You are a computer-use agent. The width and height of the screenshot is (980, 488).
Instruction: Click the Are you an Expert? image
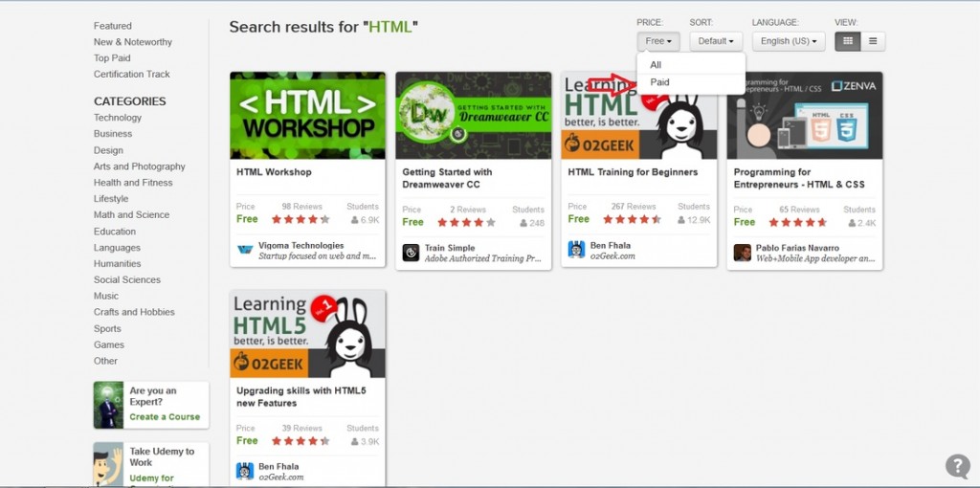109,405
